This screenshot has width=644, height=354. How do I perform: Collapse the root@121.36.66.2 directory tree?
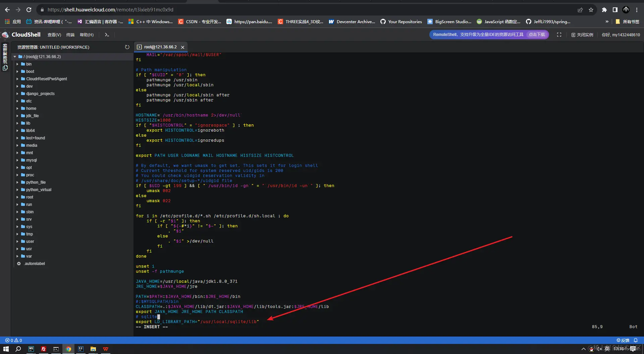point(14,56)
